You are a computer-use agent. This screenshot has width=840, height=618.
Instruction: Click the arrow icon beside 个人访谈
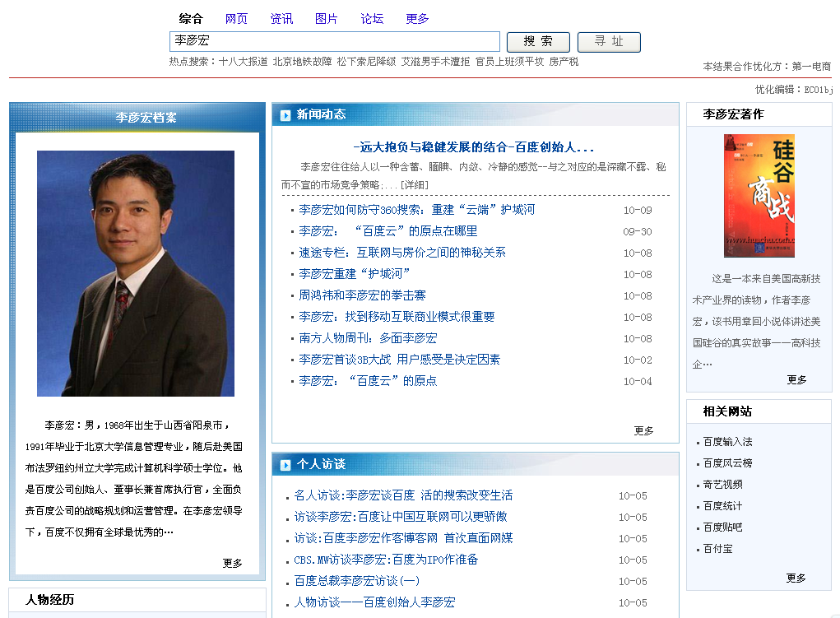(285, 465)
